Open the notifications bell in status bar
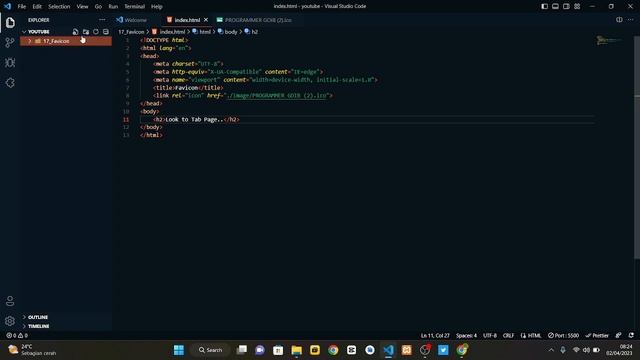Screen dimensions: 640x360 click(x=631, y=335)
